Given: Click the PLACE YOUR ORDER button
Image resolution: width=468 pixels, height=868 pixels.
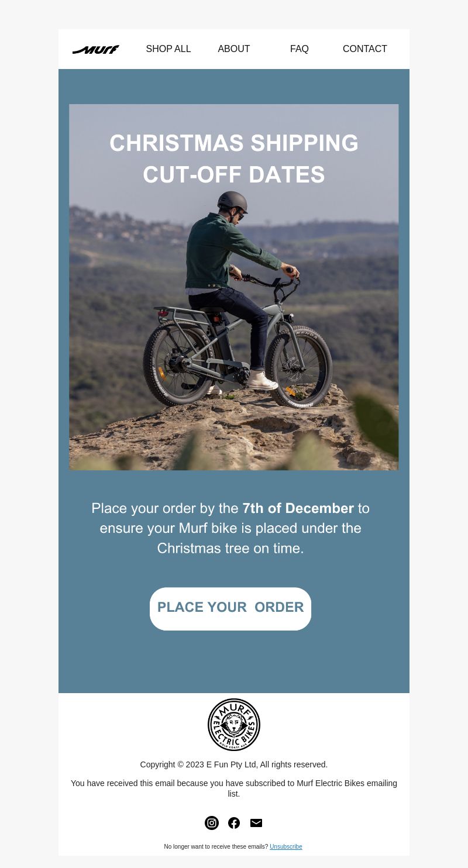Looking at the screenshot, I should point(230,609).
